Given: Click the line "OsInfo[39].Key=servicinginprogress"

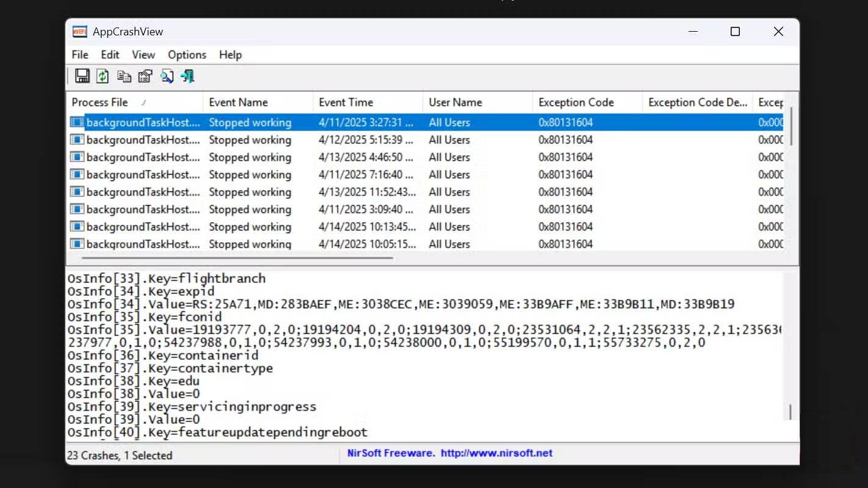Looking at the screenshot, I should click(x=192, y=407).
